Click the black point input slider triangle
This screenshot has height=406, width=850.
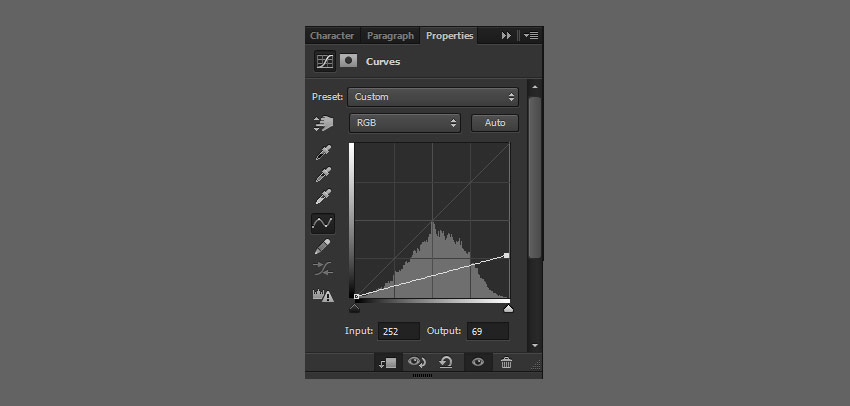(x=355, y=308)
